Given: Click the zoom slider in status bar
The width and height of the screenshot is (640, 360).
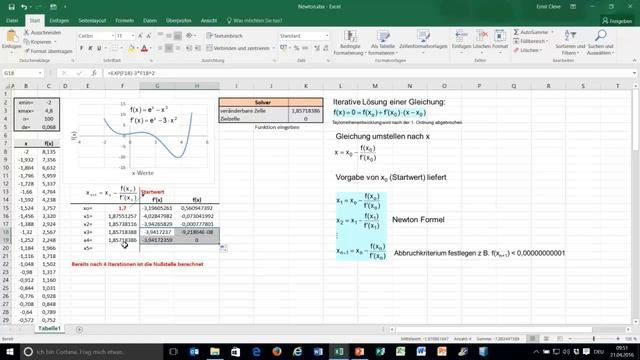Looking at the screenshot, I should (594, 339).
